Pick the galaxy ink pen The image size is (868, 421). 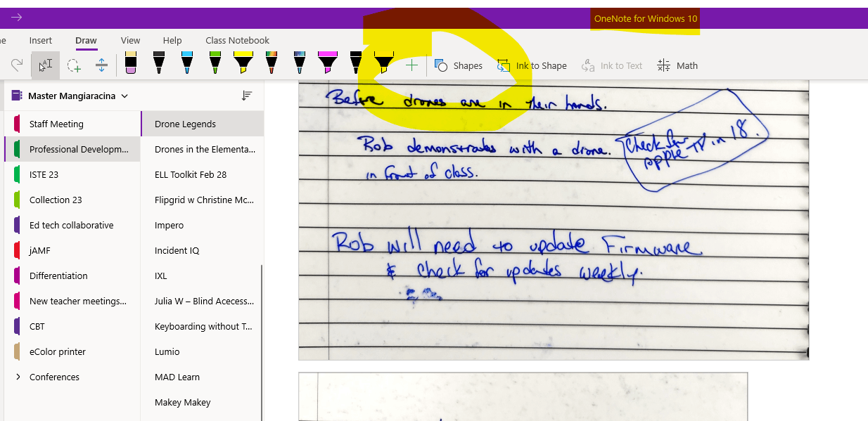(300, 63)
